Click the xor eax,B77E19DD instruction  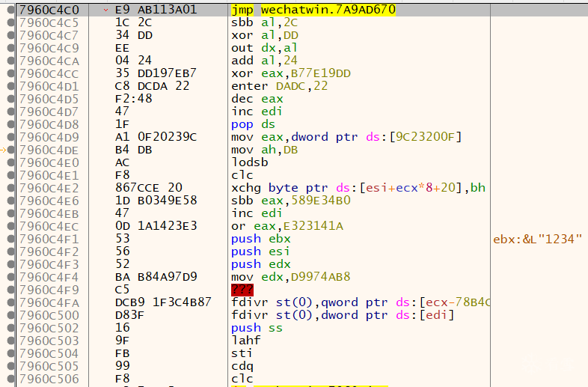click(290, 73)
